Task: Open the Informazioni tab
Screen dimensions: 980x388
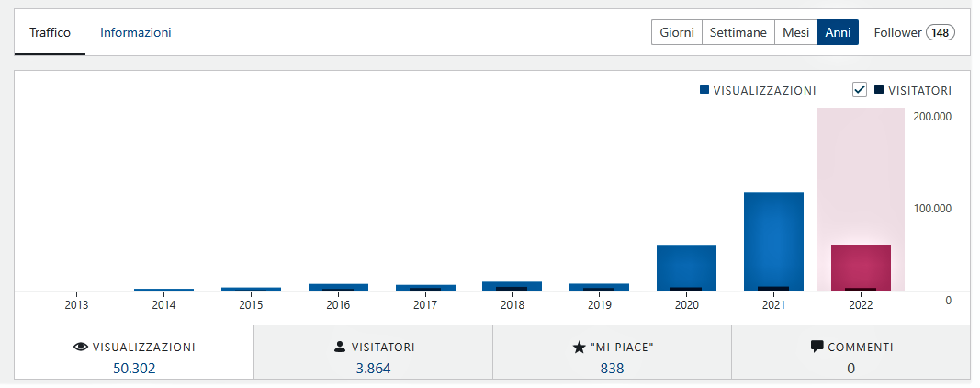Action: (x=136, y=32)
